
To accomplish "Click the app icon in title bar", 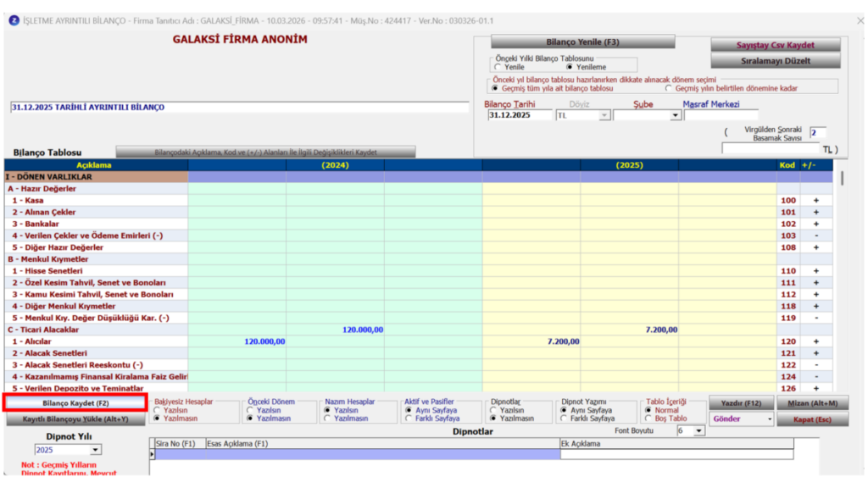I will (14, 20).
